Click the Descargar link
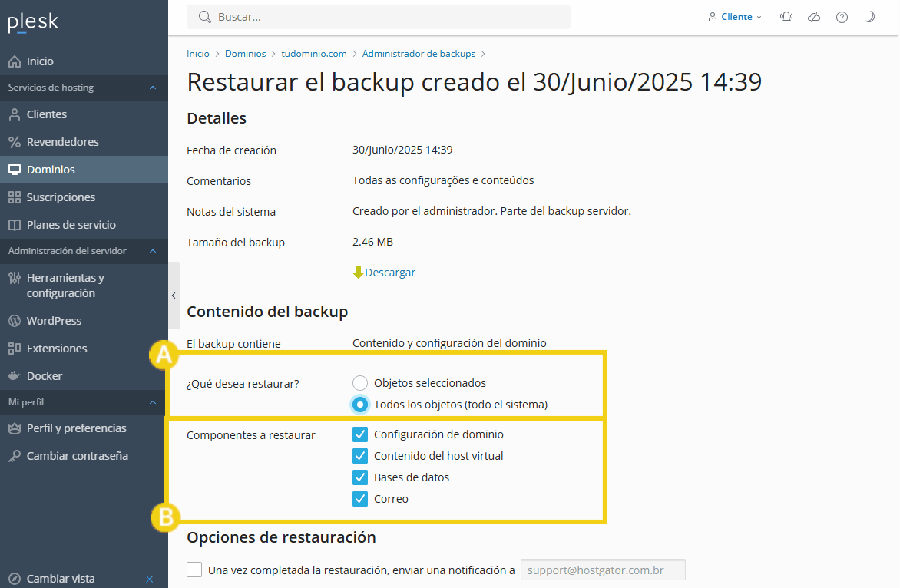This screenshot has width=900, height=588. pos(390,273)
